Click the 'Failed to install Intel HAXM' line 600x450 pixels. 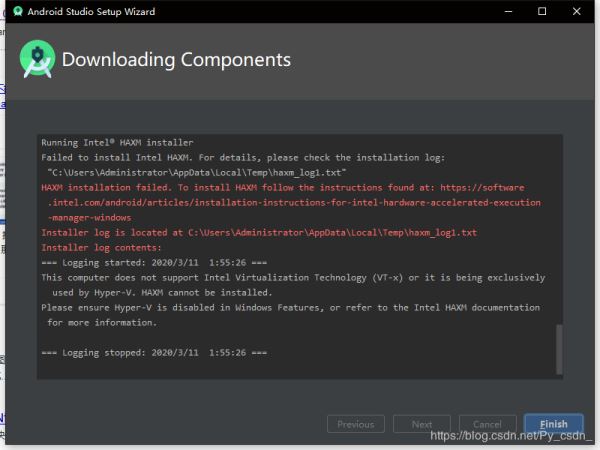(243, 157)
